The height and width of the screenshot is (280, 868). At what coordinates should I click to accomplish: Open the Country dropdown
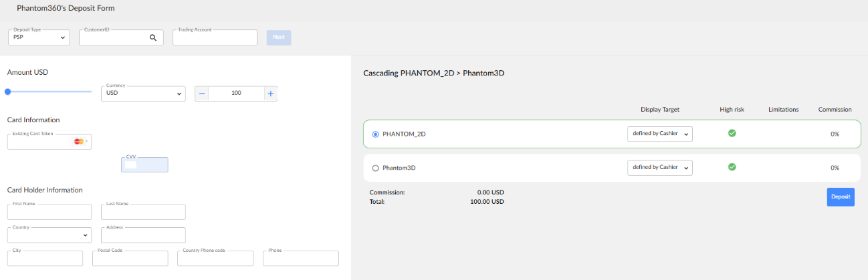49,235
